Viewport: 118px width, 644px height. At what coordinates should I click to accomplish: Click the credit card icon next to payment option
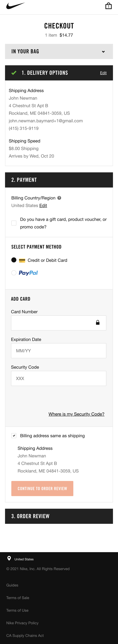tap(22, 260)
